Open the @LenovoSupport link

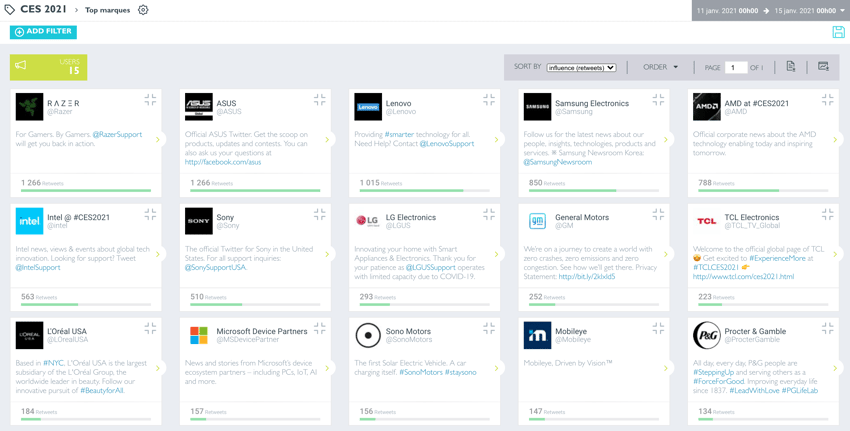447,144
